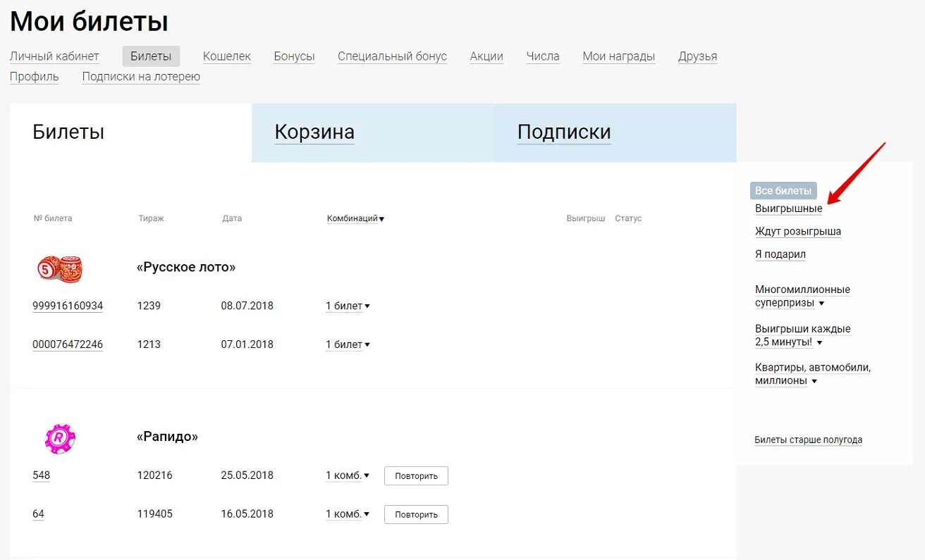The image size is (925, 560).
Task: Click the pink Рапидо chip icon
Action: (x=60, y=438)
